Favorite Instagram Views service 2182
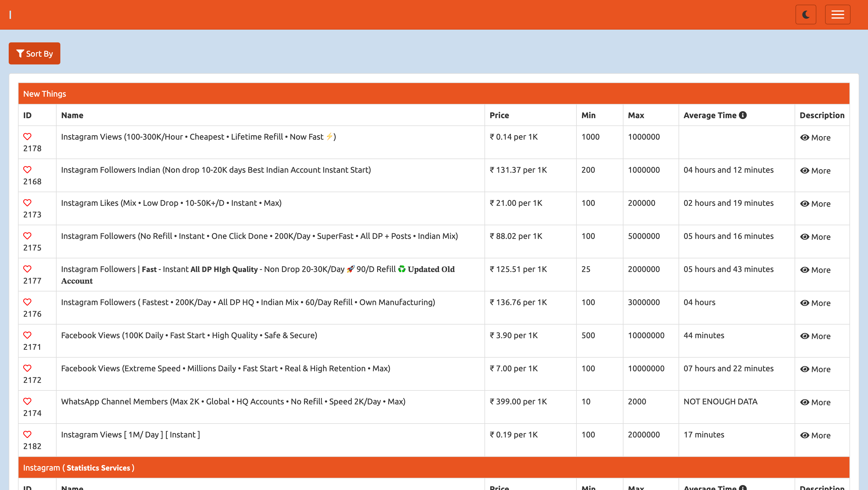Screen dimensions: 868x490 pyautogui.click(x=27, y=434)
